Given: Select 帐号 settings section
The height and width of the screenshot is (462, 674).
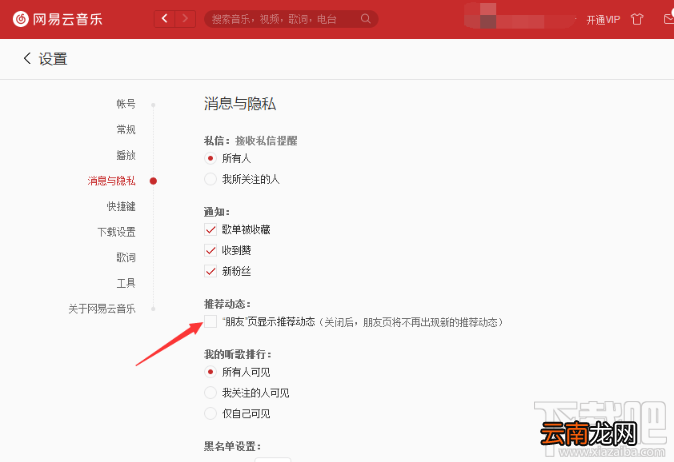Looking at the screenshot, I should (x=126, y=104).
